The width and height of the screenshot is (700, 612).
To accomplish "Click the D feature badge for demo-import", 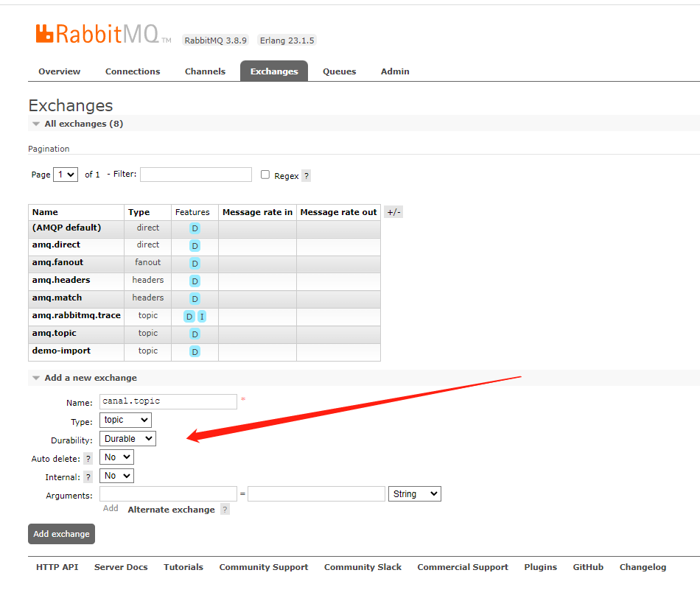I will (195, 351).
